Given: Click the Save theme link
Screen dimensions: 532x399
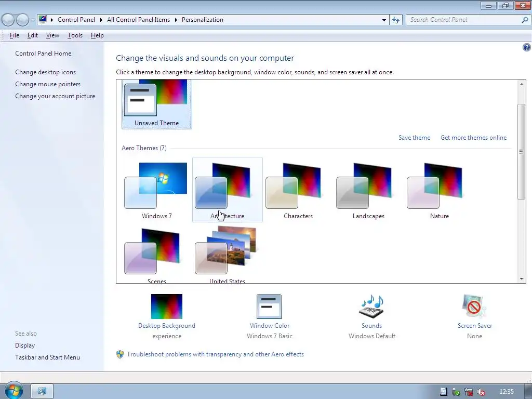Looking at the screenshot, I should pos(414,137).
